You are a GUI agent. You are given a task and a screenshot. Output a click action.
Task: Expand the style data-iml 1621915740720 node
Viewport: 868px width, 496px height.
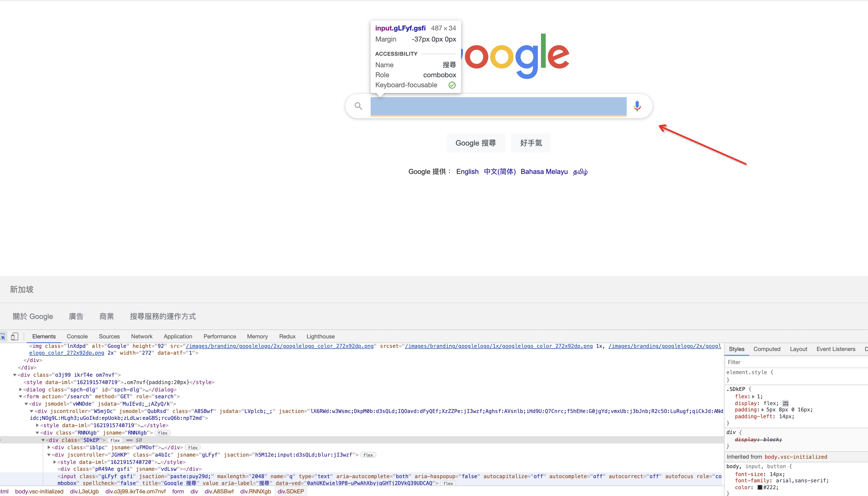pos(54,462)
